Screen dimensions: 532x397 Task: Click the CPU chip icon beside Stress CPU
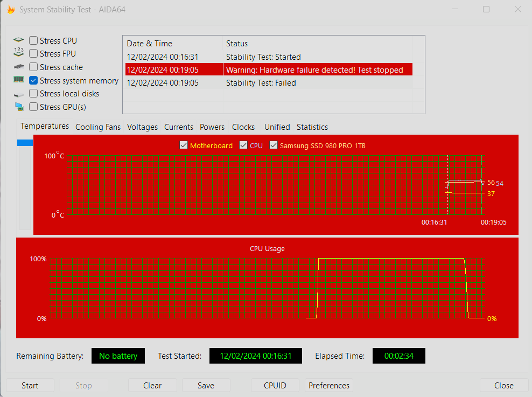point(19,40)
